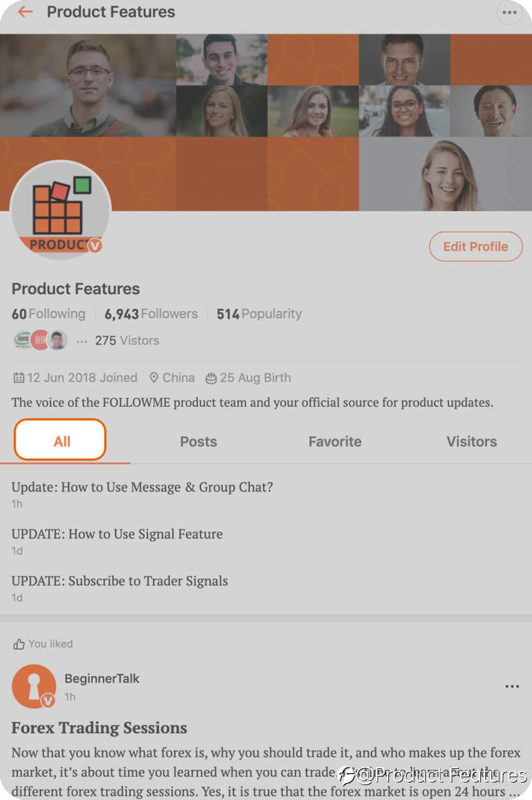Click the Edit Profile button

(476, 246)
